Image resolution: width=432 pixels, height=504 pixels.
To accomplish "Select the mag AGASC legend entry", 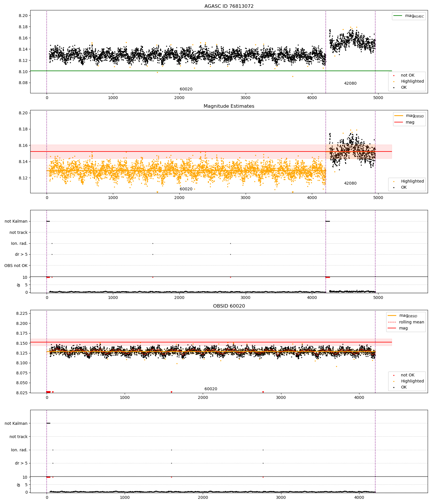I will pyautogui.click(x=409, y=16).
